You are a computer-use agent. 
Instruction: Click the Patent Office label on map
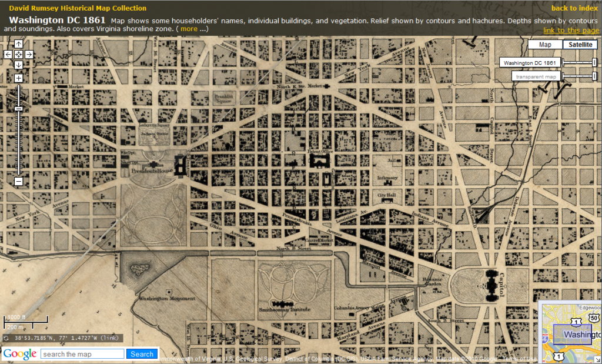pyautogui.click(x=320, y=152)
